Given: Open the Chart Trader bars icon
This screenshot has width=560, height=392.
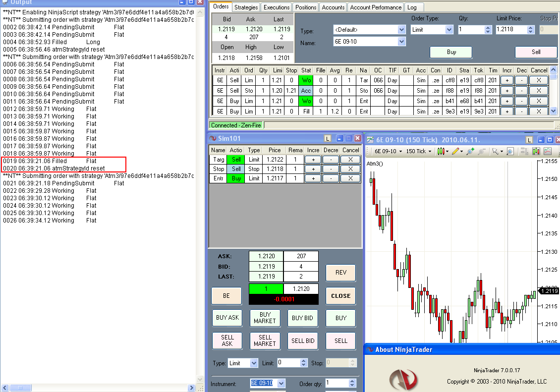Looking at the screenshot, I should pyautogui.click(x=524, y=151).
